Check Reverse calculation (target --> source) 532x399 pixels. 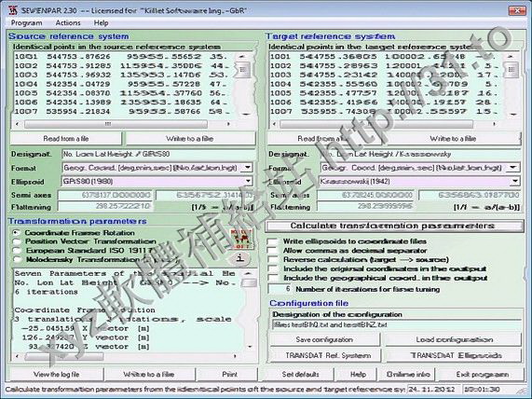pos(272,260)
